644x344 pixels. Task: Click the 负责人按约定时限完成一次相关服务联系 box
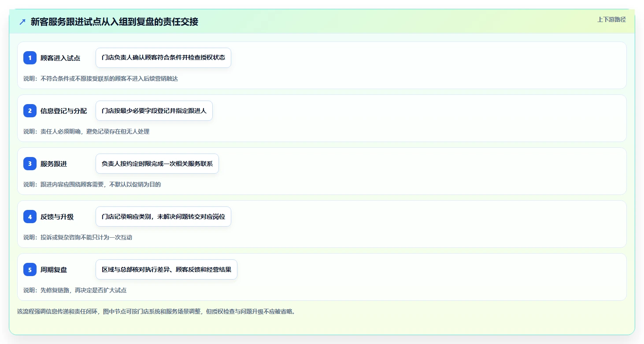coord(157,164)
